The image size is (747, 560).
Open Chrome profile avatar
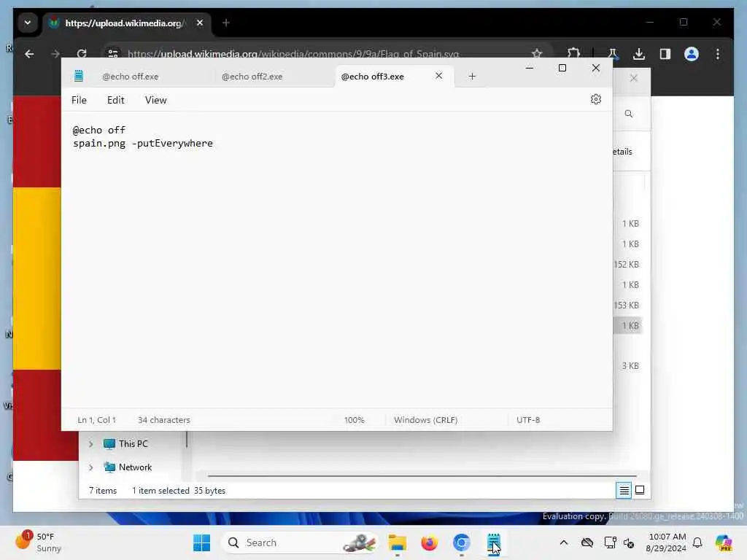click(x=692, y=54)
